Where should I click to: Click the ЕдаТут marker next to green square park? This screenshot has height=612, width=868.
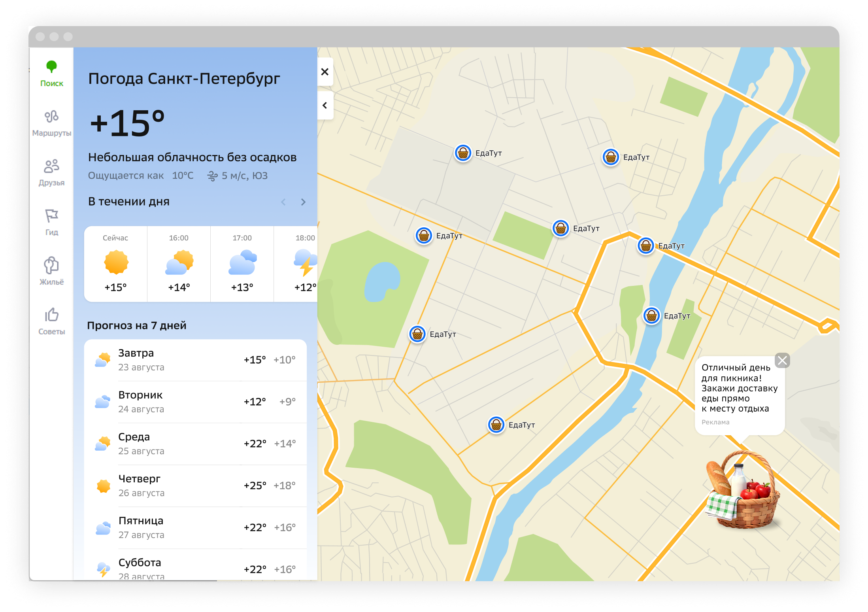point(560,228)
